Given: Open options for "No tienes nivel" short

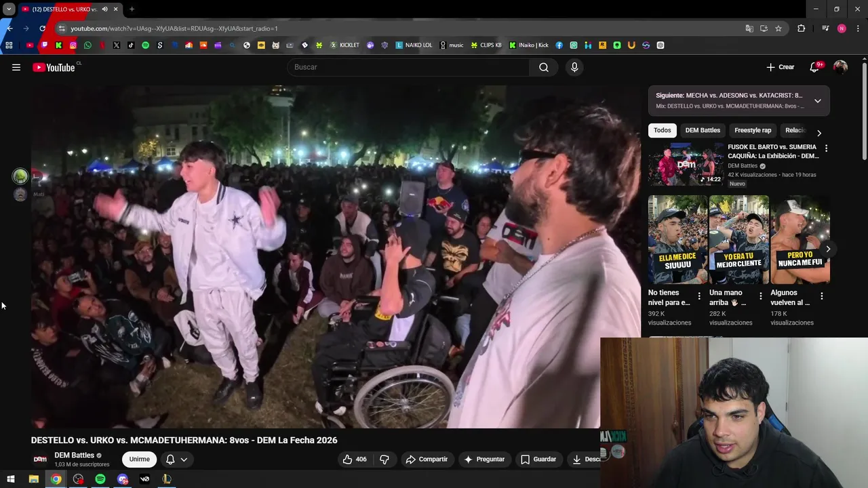Looking at the screenshot, I should pyautogui.click(x=699, y=296).
